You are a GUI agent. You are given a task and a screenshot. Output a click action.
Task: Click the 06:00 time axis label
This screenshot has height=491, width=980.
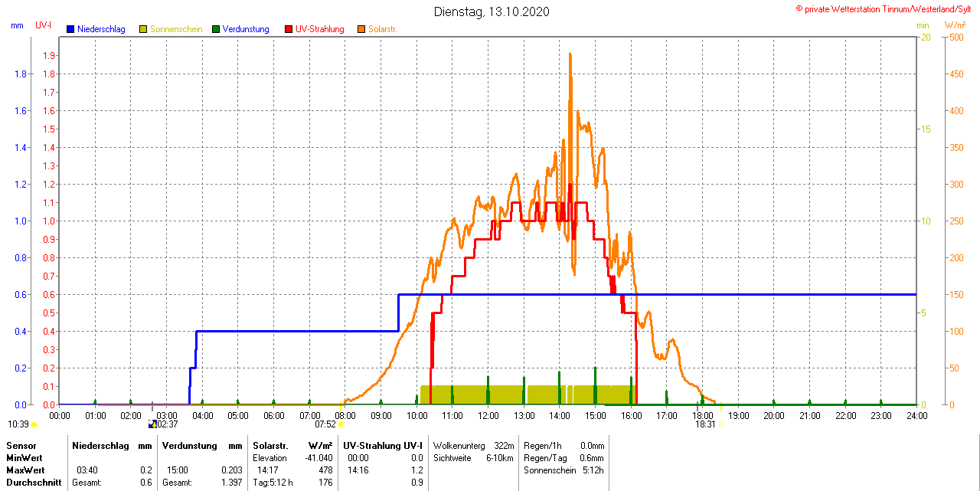273,415
